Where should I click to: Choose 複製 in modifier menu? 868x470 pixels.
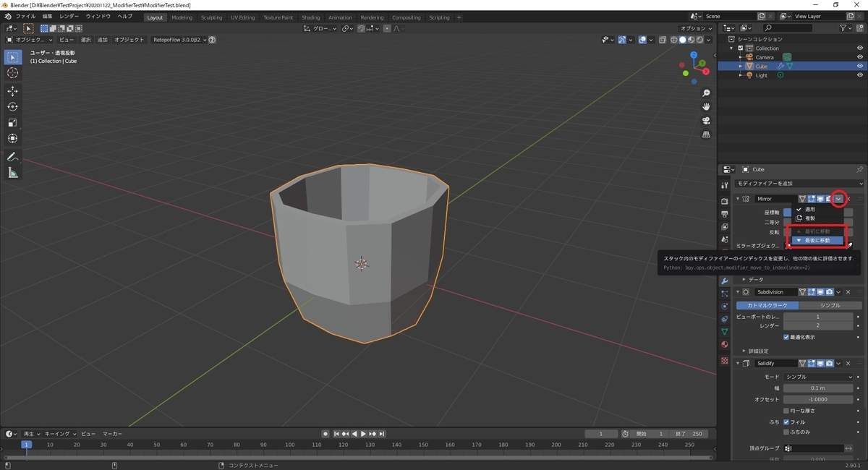817,218
